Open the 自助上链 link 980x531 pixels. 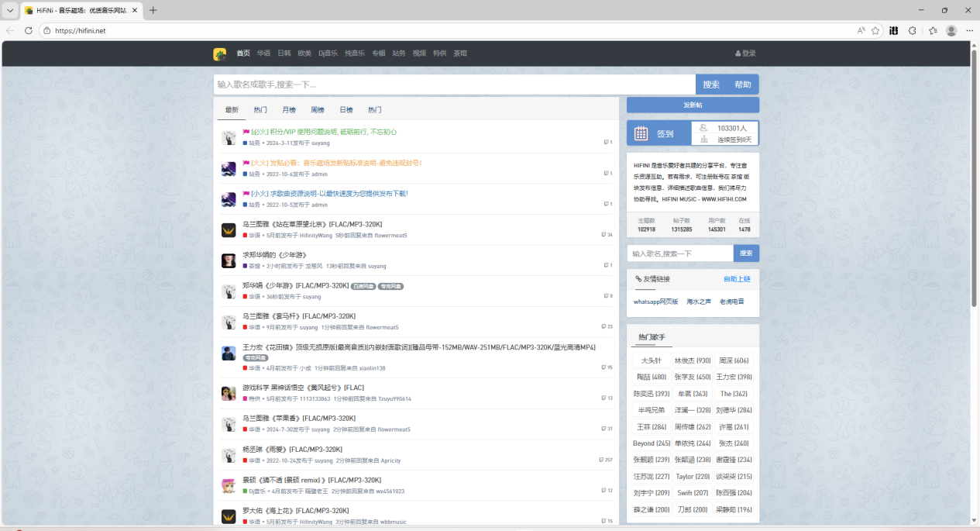click(x=737, y=279)
